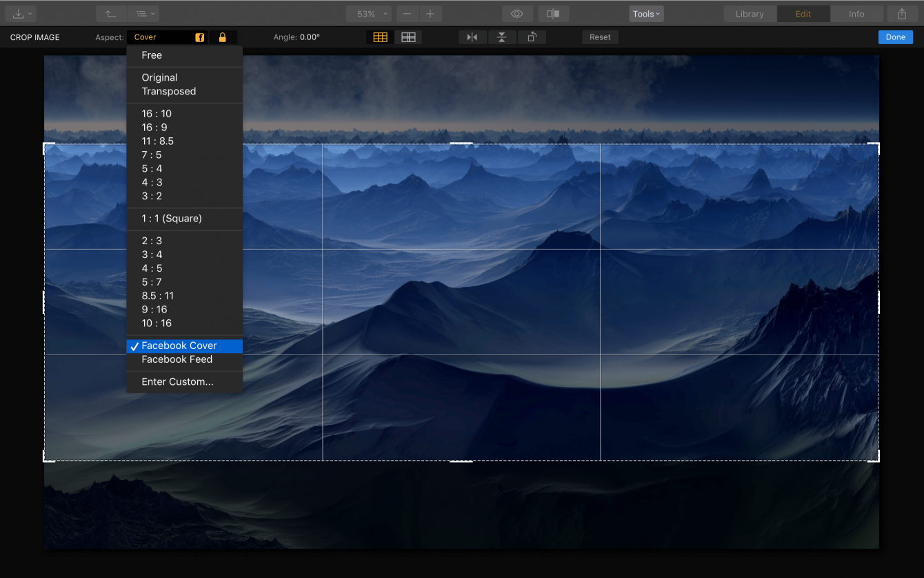Click the Reset button

pos(599,37)
